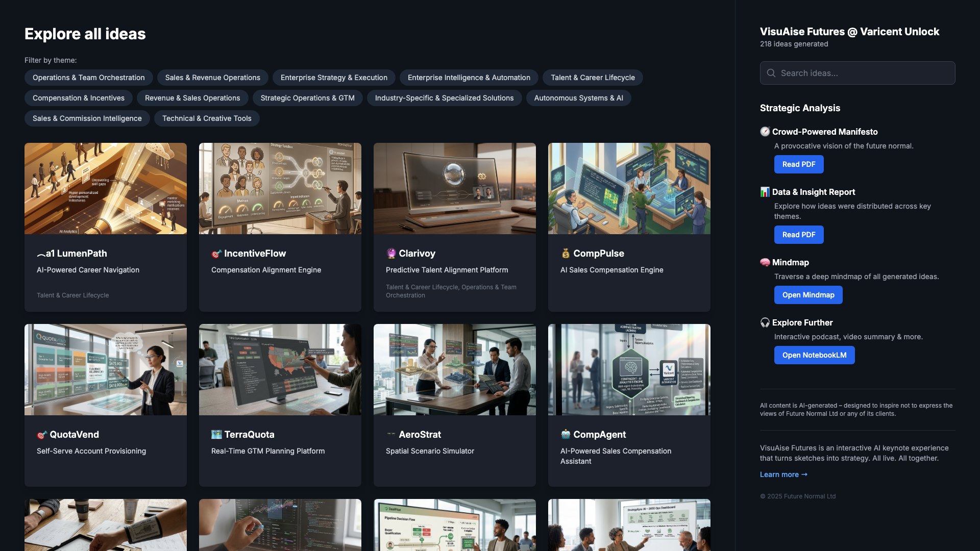This screenshot has width=980, height=551.
Task: Read PDF for Crowd-Powered Manifesto
Action: (x=799, y=164)
